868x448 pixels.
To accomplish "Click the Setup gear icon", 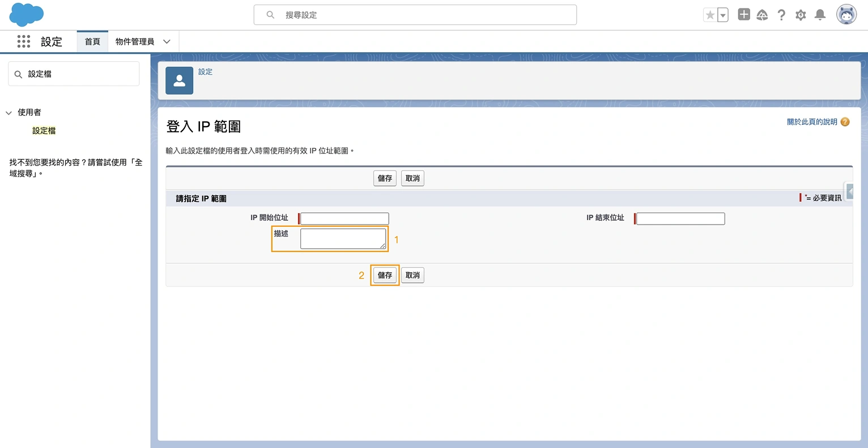I will pos(801,14).
